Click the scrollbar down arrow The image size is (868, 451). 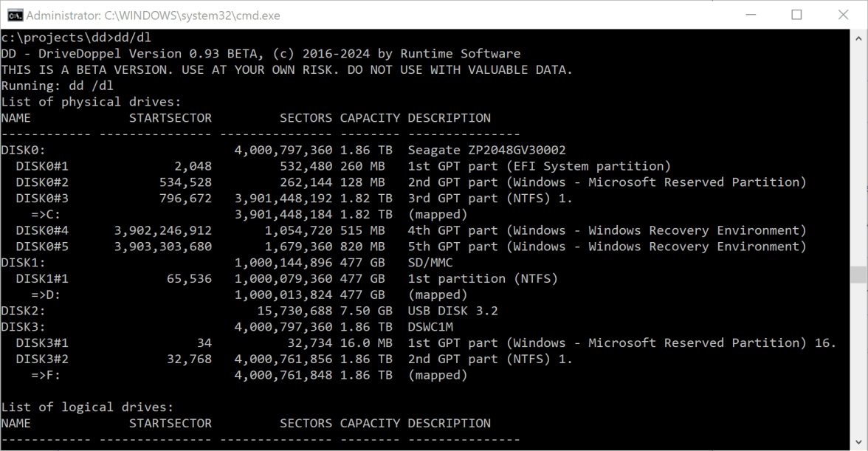pyautogui.click(x=858, y=443)
